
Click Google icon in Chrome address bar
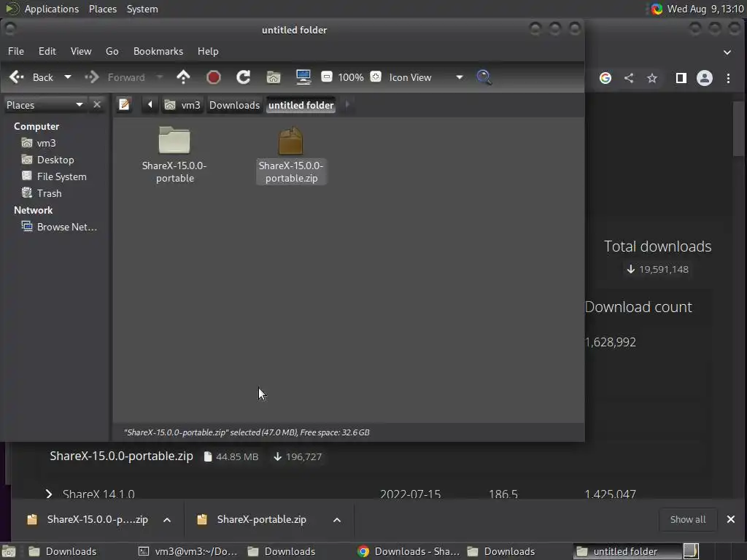click(605, 78)
